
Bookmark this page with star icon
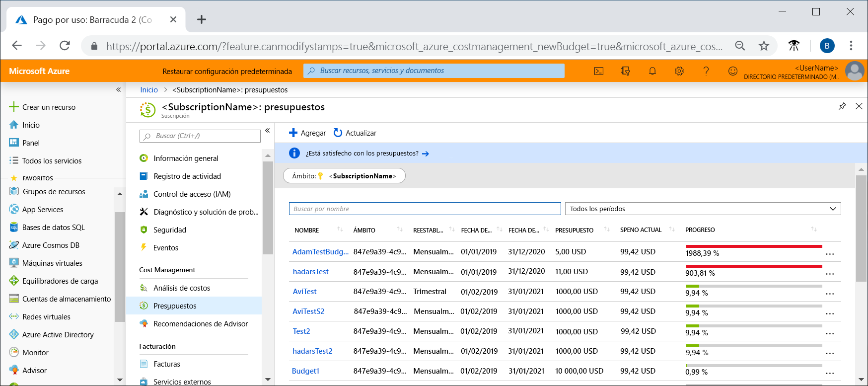pyautogui.click(x=764, y=46)
